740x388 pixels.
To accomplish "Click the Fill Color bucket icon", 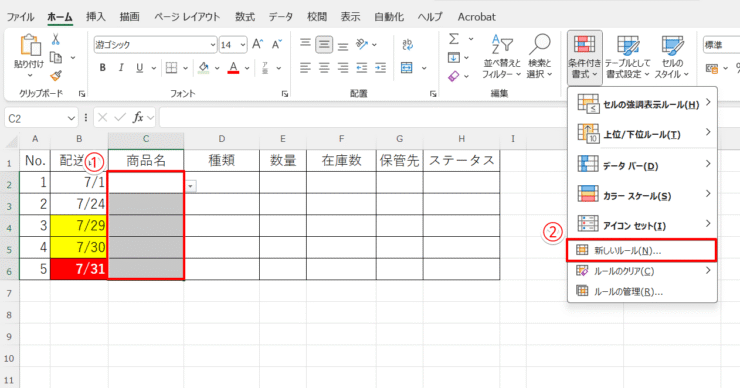I will 204,68.
